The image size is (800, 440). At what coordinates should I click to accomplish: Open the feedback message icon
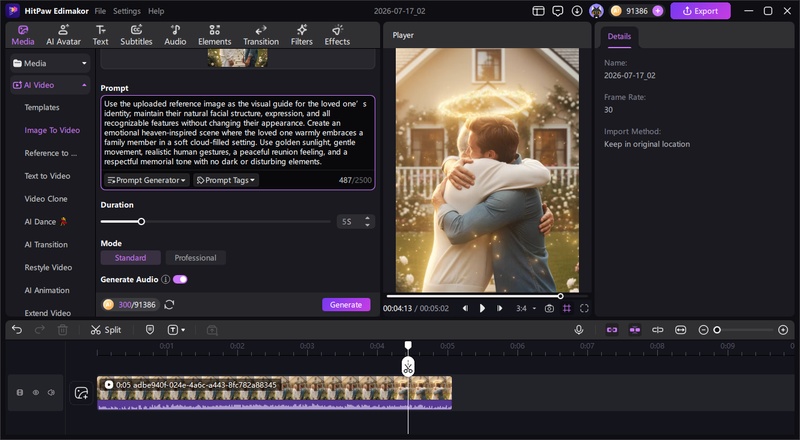coord(558,11)
